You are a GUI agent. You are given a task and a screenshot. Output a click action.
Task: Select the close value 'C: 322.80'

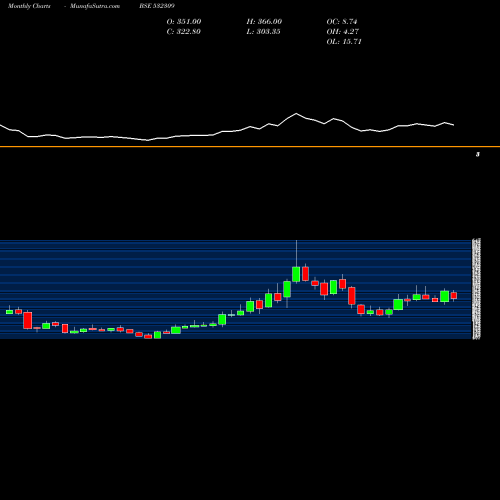tap(184, 32)
